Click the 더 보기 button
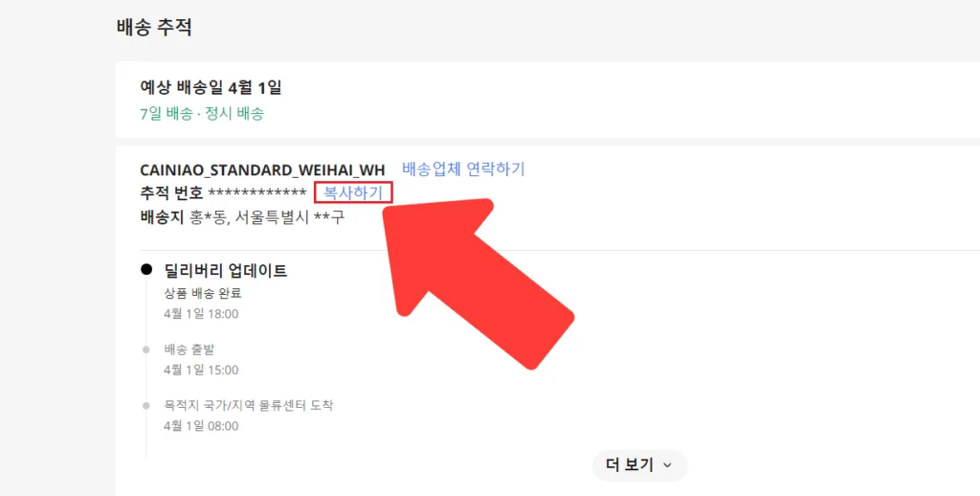 [x=639, y=464]
